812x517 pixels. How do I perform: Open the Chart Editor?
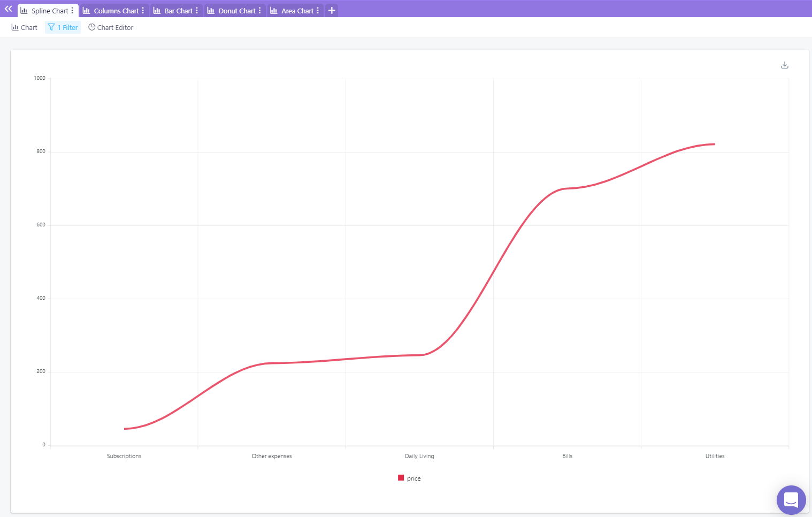pos(115,27)
